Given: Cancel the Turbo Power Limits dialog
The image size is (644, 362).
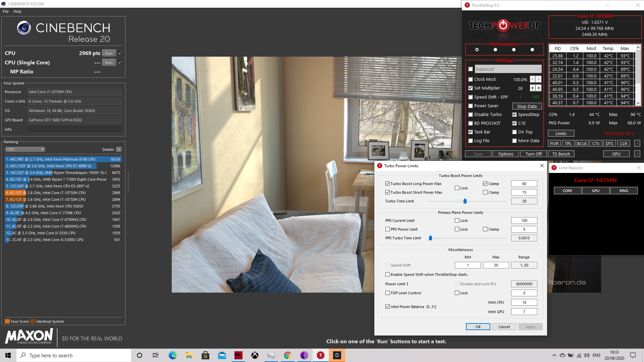Looking at the screenshot, I should point(504,327).
